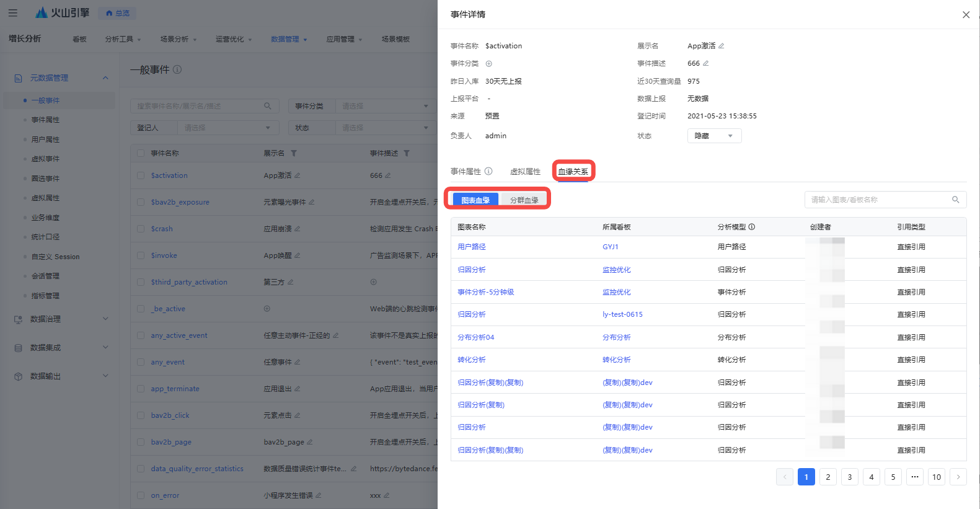Screen dimensions: 980x509
Task: Click the chart/dashboard name search field
Action: pos(885,200)
